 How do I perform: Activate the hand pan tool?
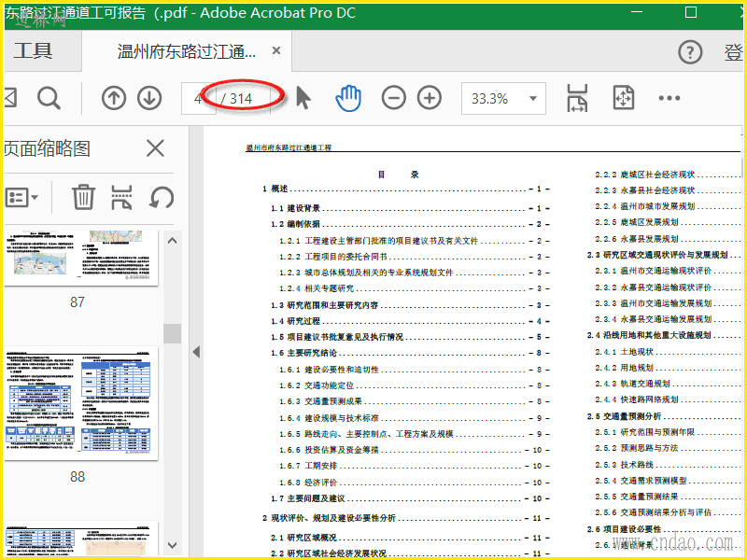[348, 98]
